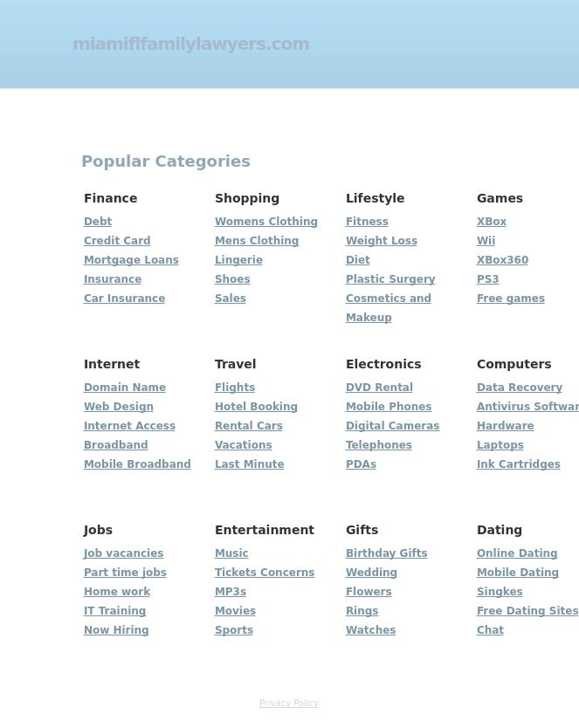The image size is (579, 728).
Task: Click the Plastic Surgery link
Action: pyautogui.click(x=389, y=279)
